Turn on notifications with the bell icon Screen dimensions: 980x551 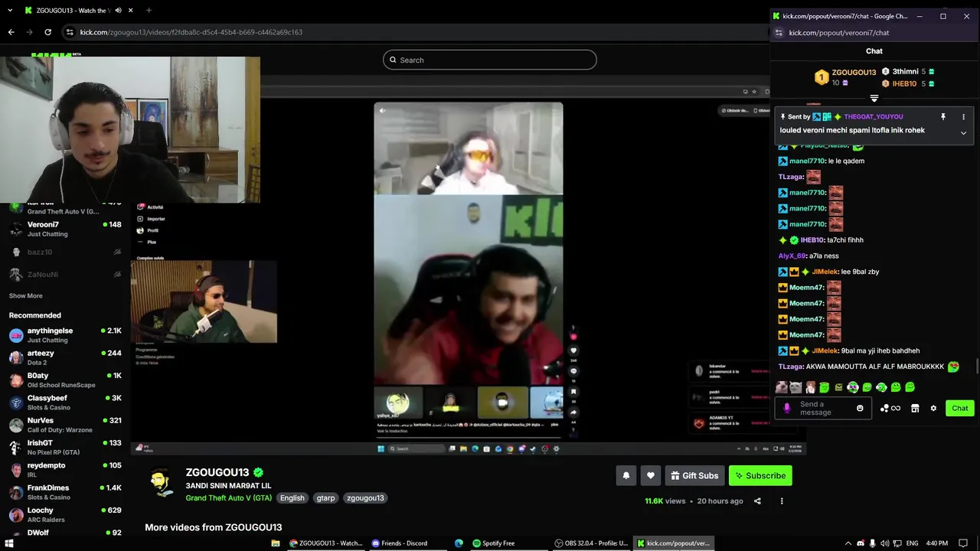[626, 475]
